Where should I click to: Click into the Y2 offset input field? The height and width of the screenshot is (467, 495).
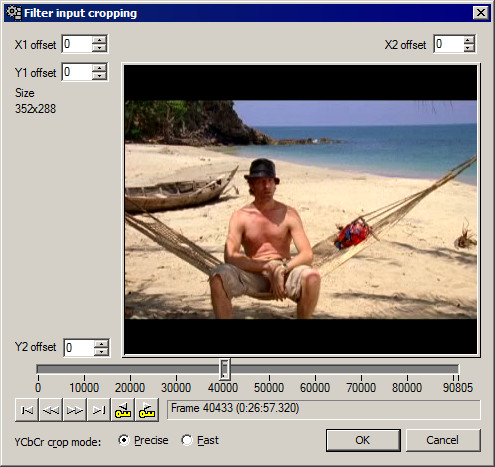pos(79,348)
